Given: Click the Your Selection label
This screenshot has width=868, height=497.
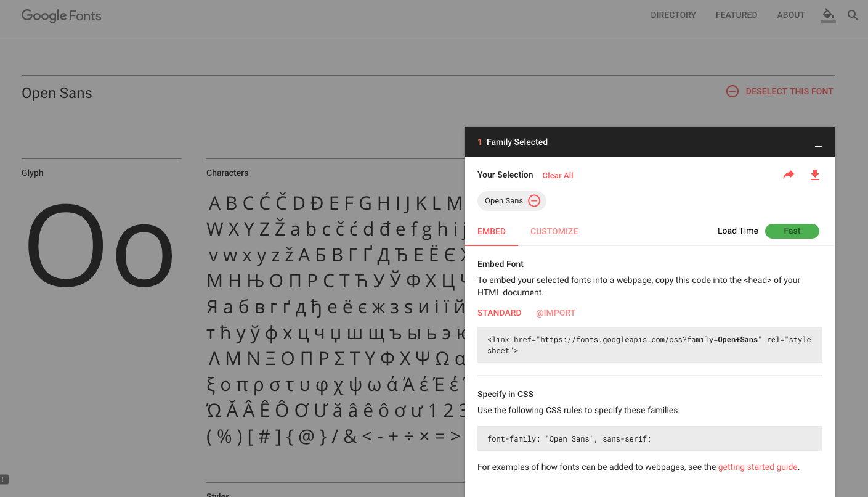Looking at the screenshot, I should click(x=505, y=175).
